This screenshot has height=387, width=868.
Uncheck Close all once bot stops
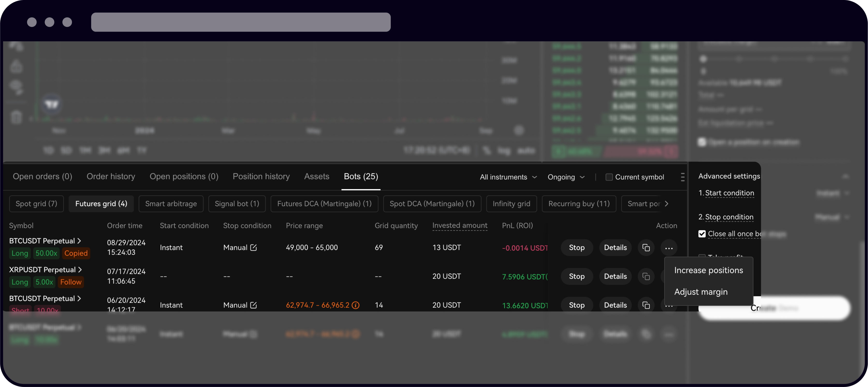click(x=702, y=234)
